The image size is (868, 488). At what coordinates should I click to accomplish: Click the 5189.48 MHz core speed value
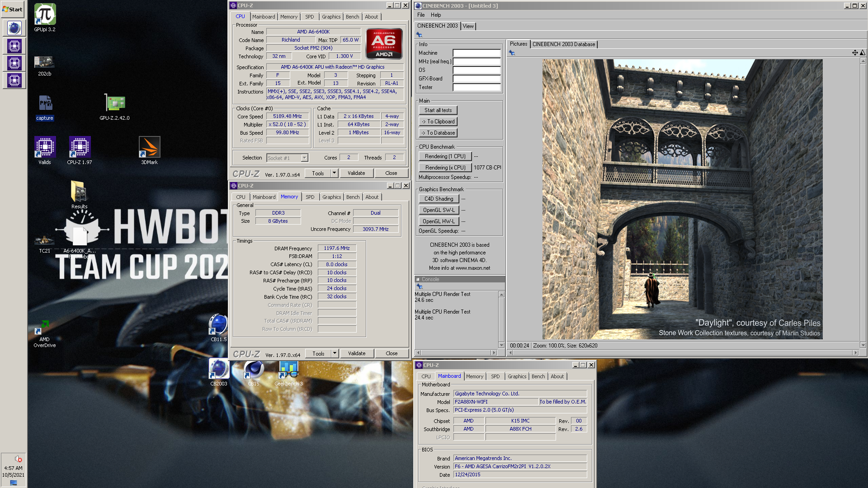(287, 116)
